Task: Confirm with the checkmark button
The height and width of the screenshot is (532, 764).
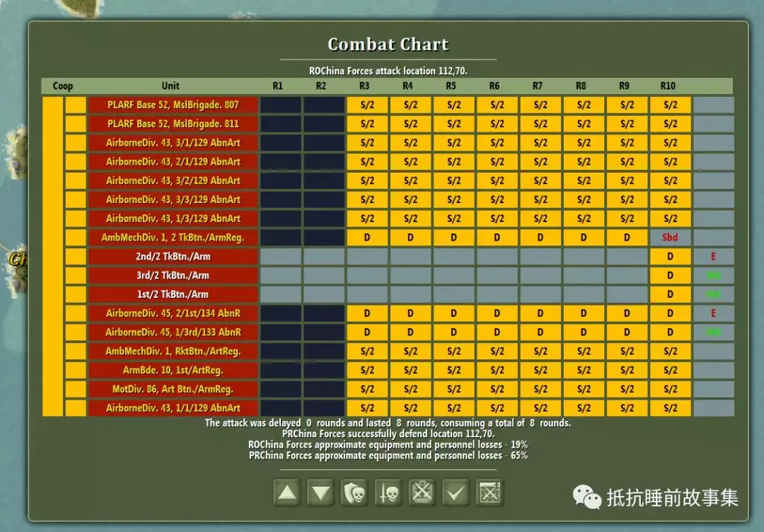Action: [x=456, y=493]
